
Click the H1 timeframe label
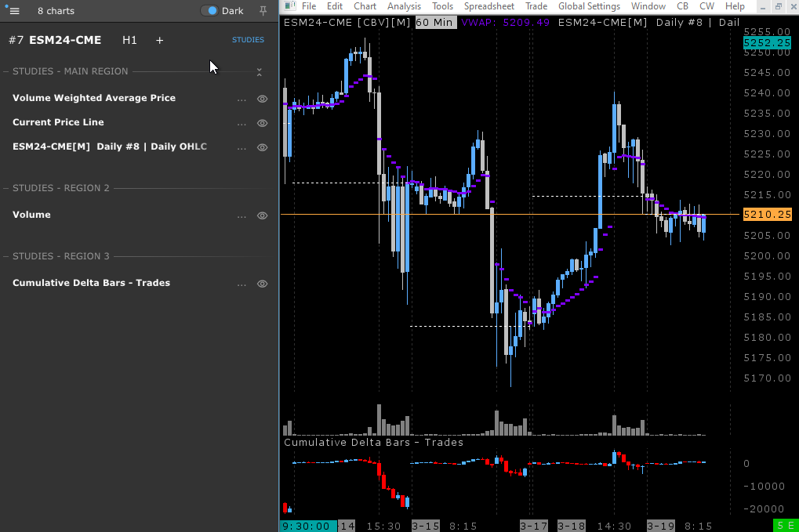129,40
